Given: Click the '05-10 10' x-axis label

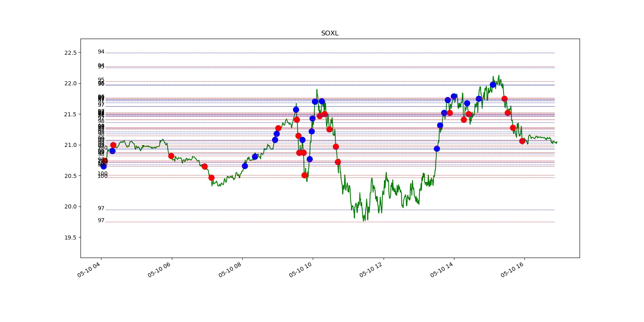Looking at the screenshot, I should [301, 269].
